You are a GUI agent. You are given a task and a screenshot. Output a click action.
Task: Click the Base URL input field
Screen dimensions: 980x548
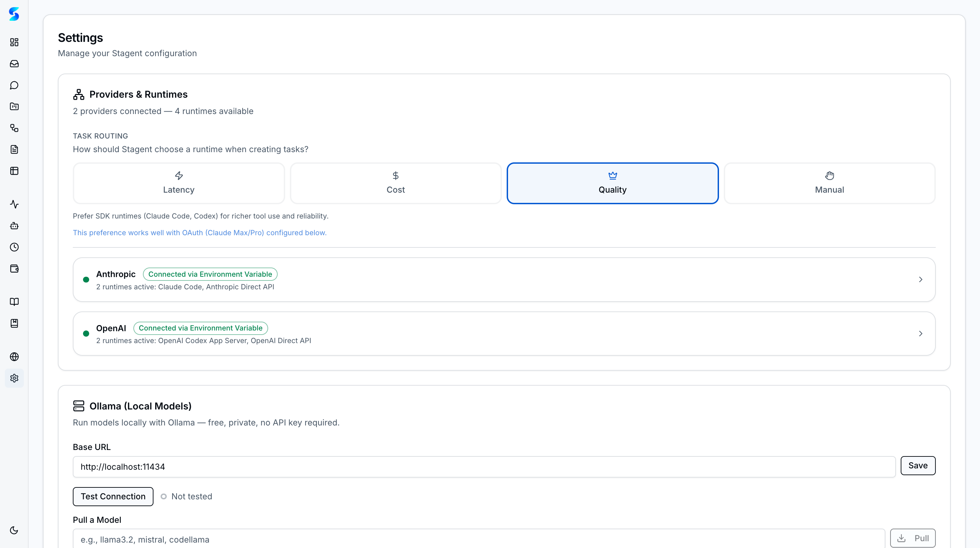(x=483, y=467)
